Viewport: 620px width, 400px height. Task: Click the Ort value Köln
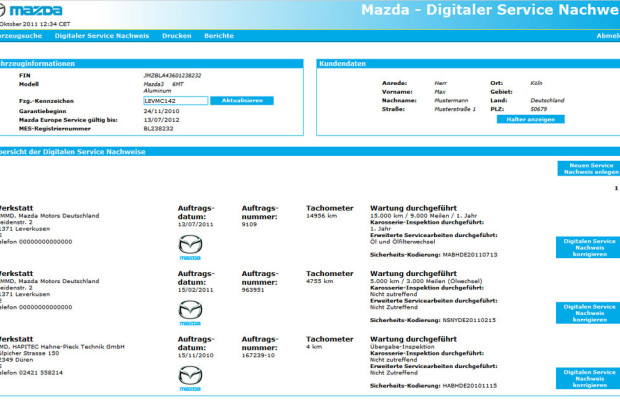(x=536, y=83)
